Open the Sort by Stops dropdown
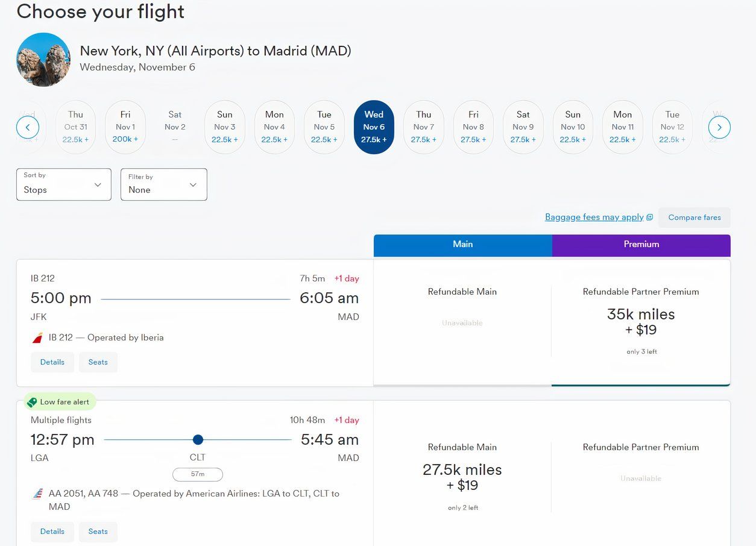 point(64,184)
